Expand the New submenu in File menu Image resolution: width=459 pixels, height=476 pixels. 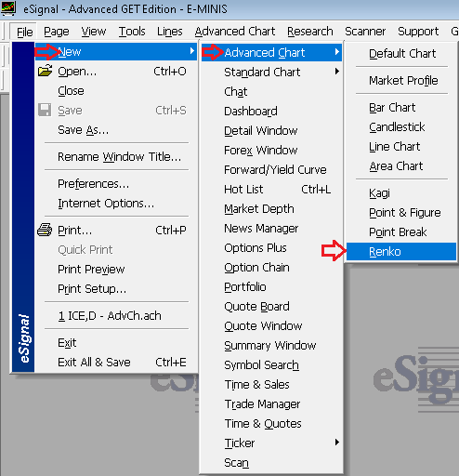coord(116,51)
